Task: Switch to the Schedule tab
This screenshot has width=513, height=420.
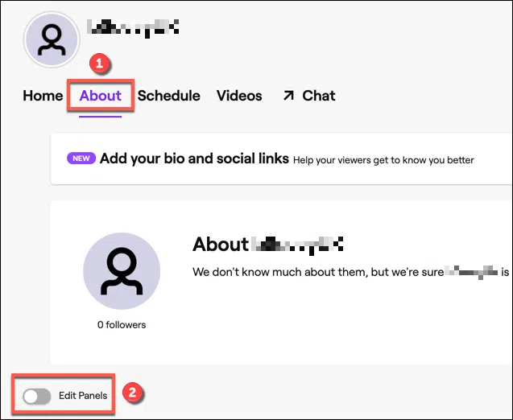Action: [x=169, y=96]
